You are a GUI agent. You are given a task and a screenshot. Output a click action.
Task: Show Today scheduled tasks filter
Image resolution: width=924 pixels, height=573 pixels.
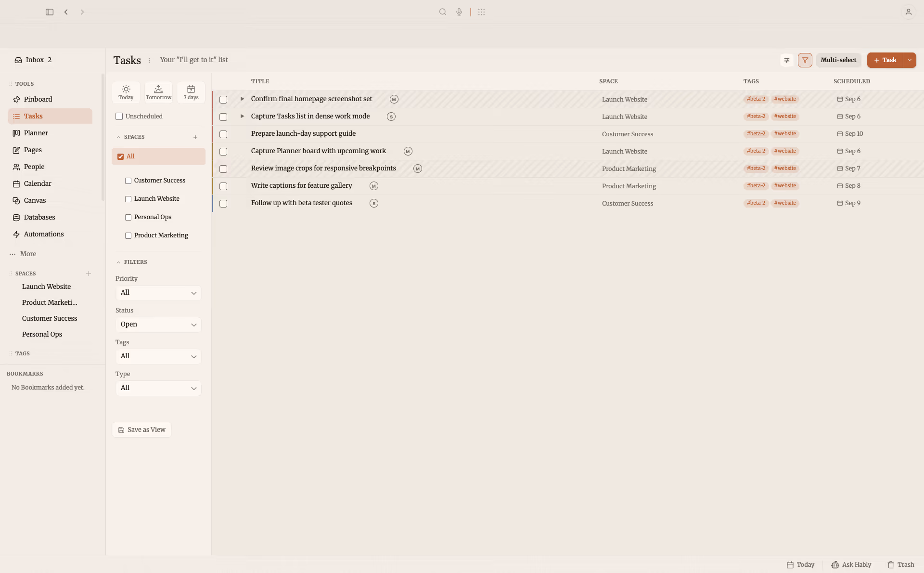pos(126,92)
